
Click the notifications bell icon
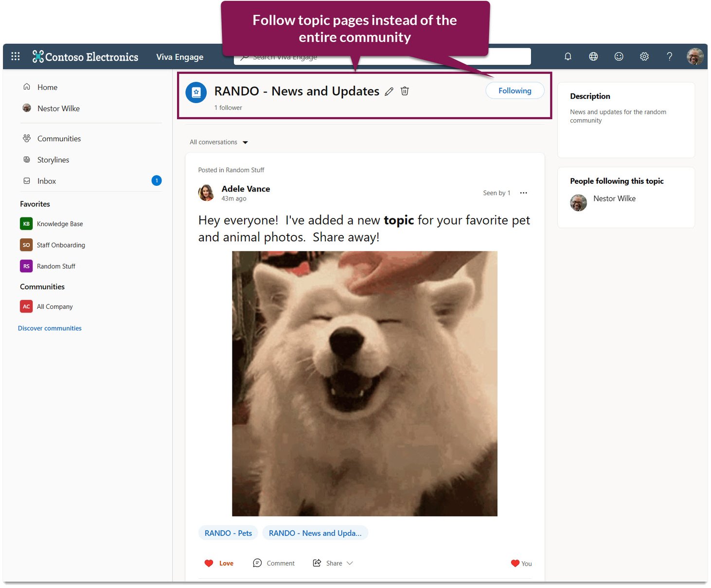pyautogui.click(x=568, y=56)
